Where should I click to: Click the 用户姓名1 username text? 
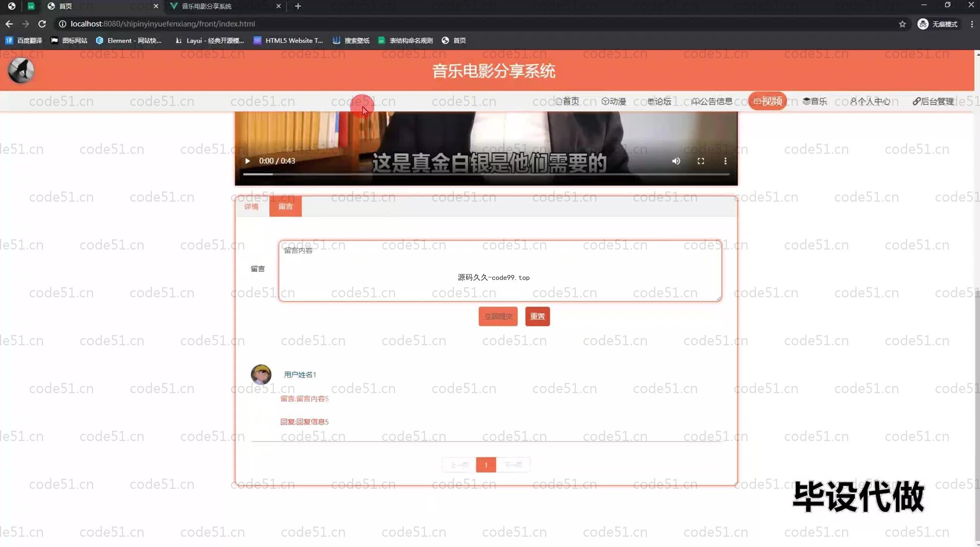point(300,375)
